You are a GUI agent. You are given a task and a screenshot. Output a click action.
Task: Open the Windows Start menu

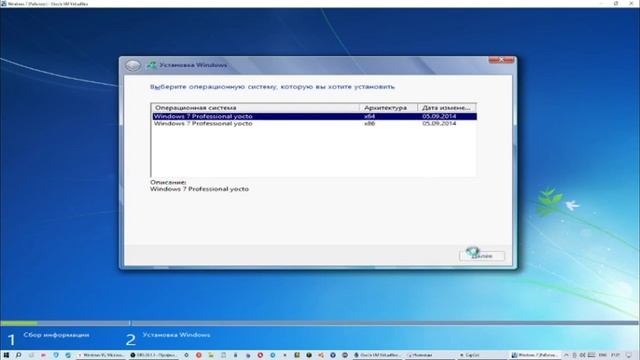coord(6,355)
